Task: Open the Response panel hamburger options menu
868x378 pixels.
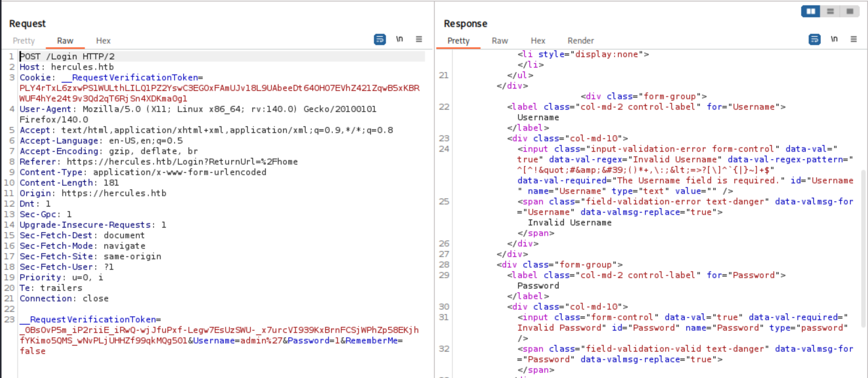Action: point(853,39)
